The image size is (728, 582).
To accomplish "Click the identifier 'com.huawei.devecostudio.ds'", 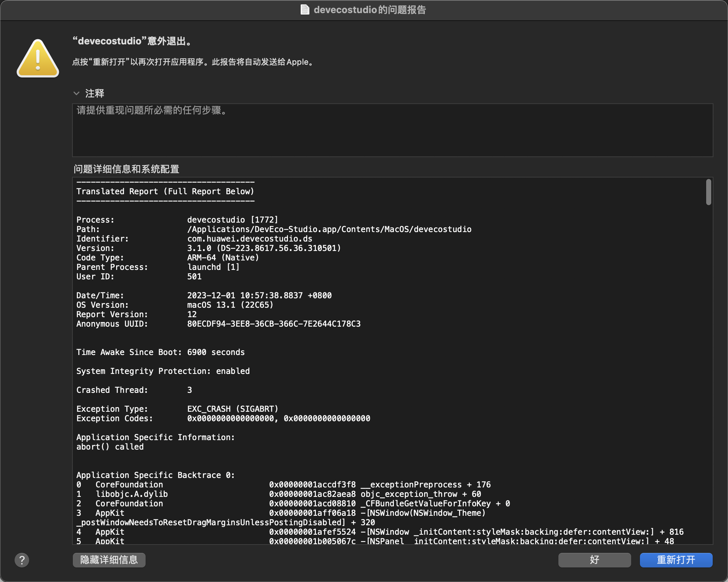I will coord(250,239).
